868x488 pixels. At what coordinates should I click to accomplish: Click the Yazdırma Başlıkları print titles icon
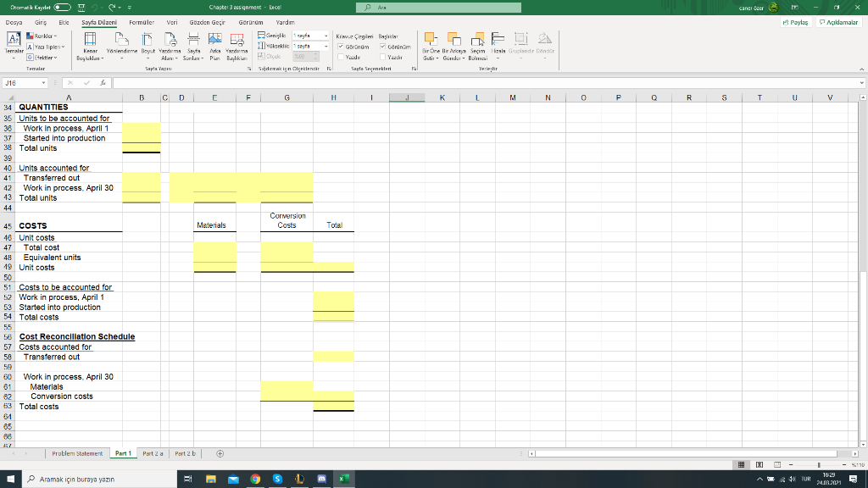237,40
